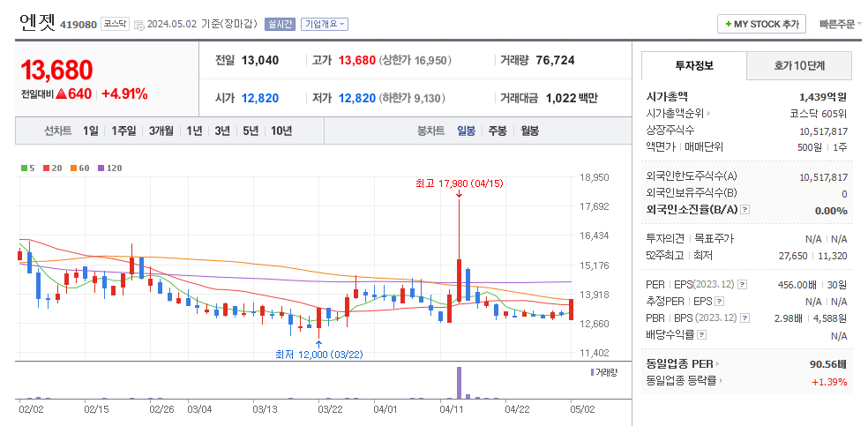Click the MY STOCK 추가 button
The width and height of the screenshot is (868, 426).
762,24
